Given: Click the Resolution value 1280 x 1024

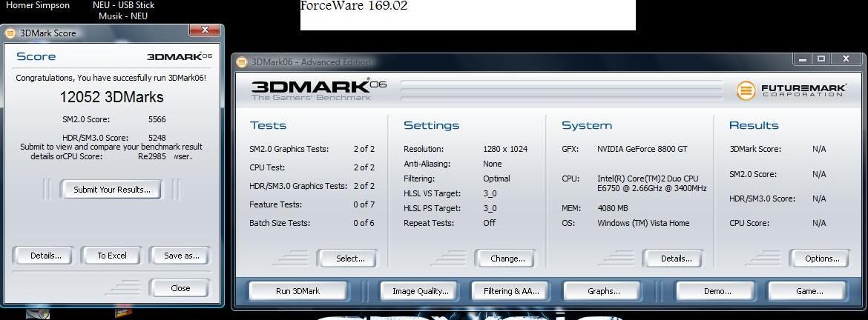Looking at the screenshot, I should point(505,149).
